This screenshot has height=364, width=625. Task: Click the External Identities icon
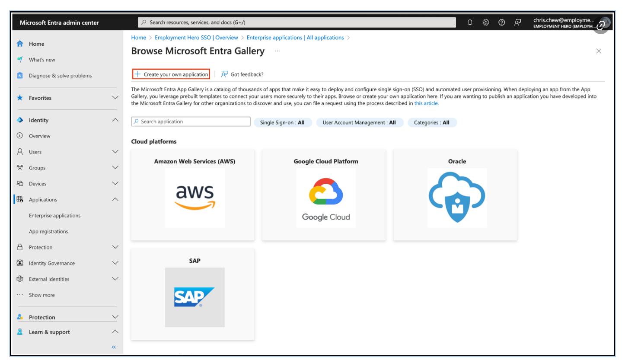click(20, 279)
